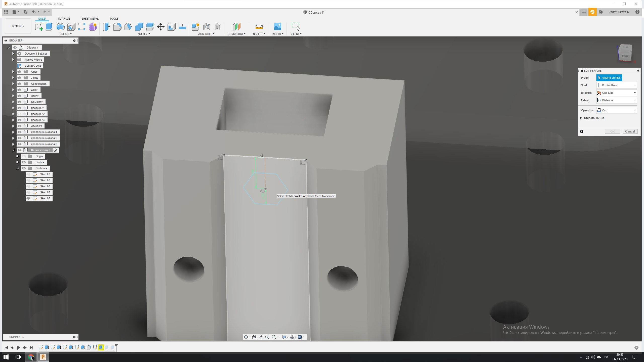Open the Extent Distance dropdown

point(616,100)
